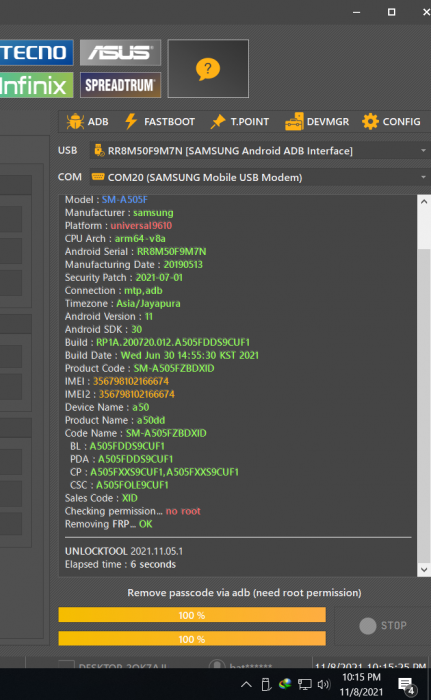The image size is (431, 700).
Task: Select the ASUS brand logo
Action: 120,53
